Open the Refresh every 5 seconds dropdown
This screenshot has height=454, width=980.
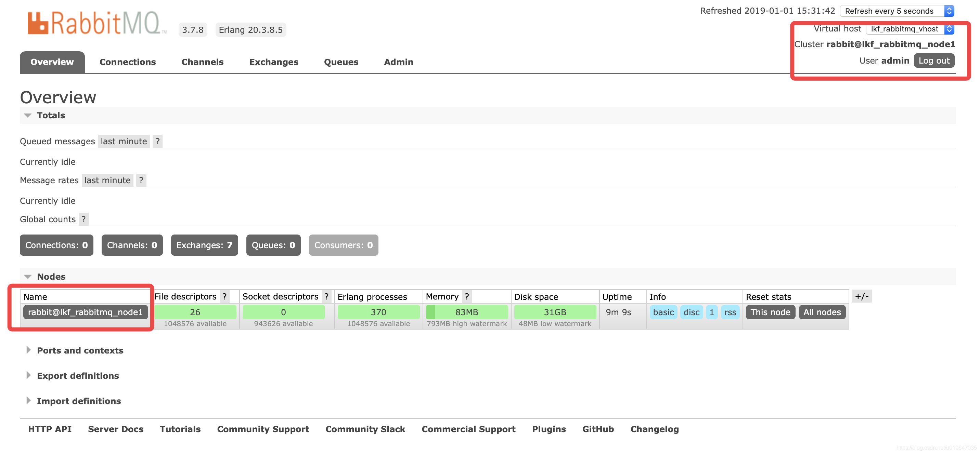[897, 11]
